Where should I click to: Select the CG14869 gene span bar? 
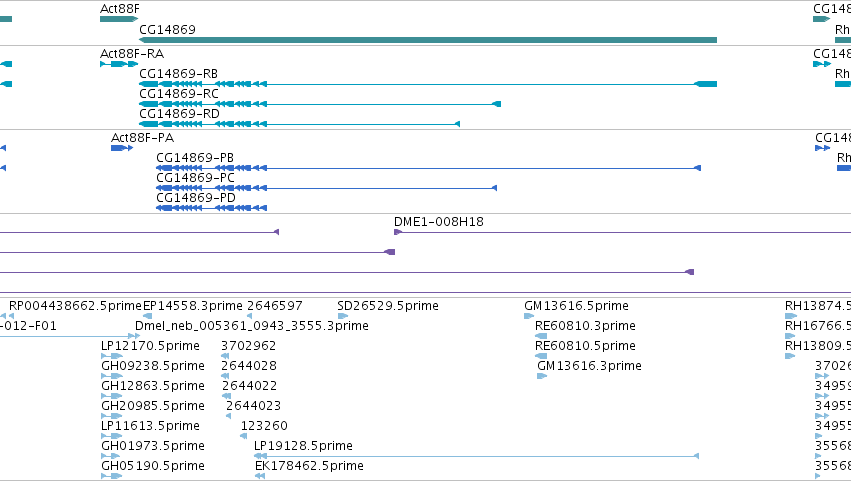[428, 40]
